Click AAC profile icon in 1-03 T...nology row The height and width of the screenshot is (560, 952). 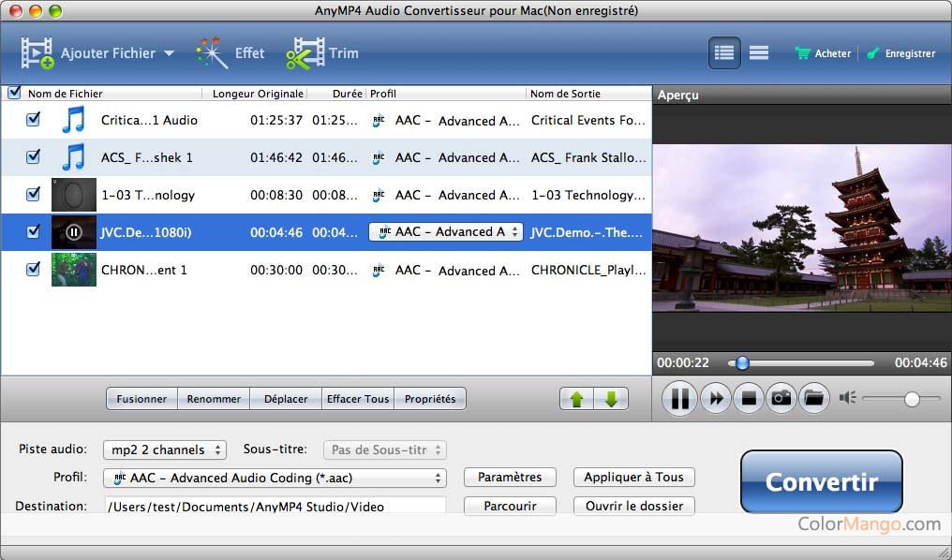point(379,196)
